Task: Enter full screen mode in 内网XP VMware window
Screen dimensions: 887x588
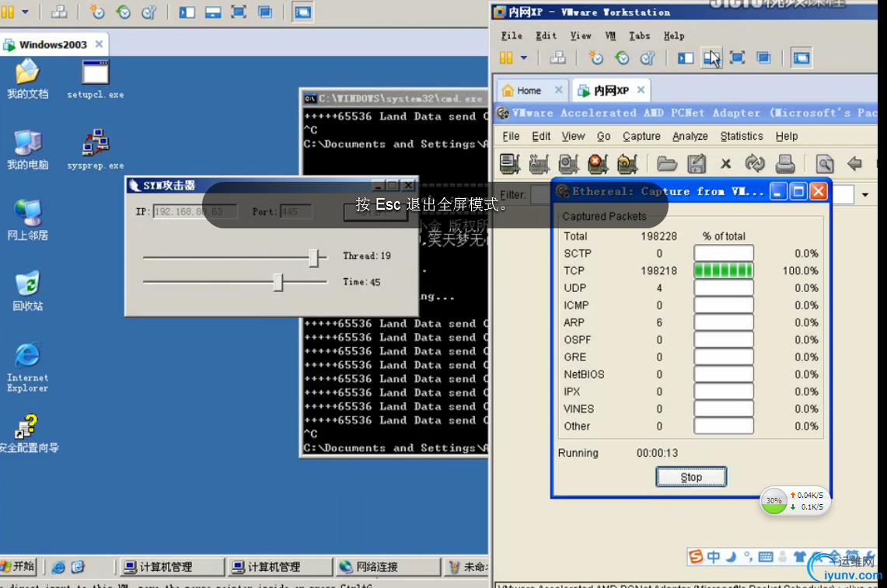Action: pos(737,57)
